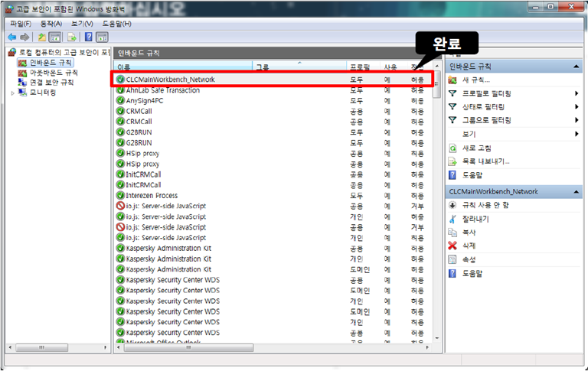This screenshot has height=371, width=588.
Task: Select the root 로컬 컴퓨터의 고급 보안 node
Action: pos(64,52)
